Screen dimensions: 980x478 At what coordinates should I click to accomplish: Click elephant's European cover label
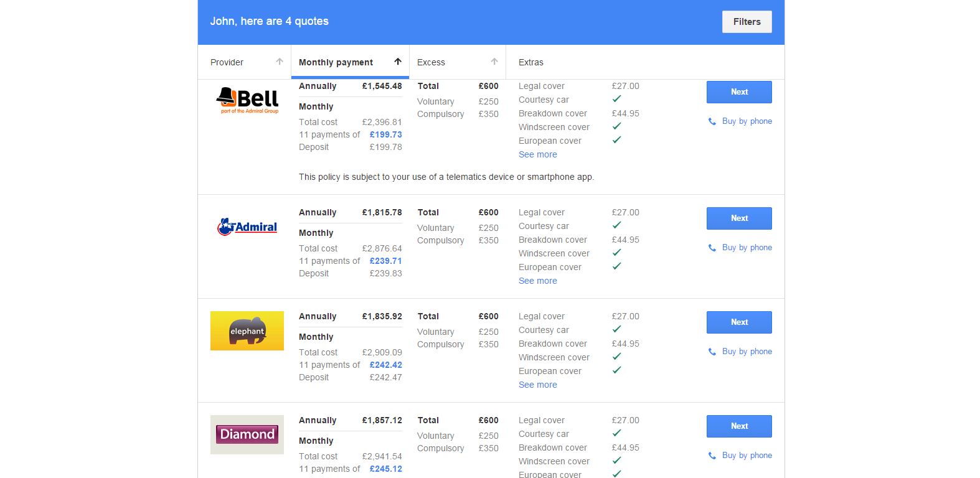[550, 371]
